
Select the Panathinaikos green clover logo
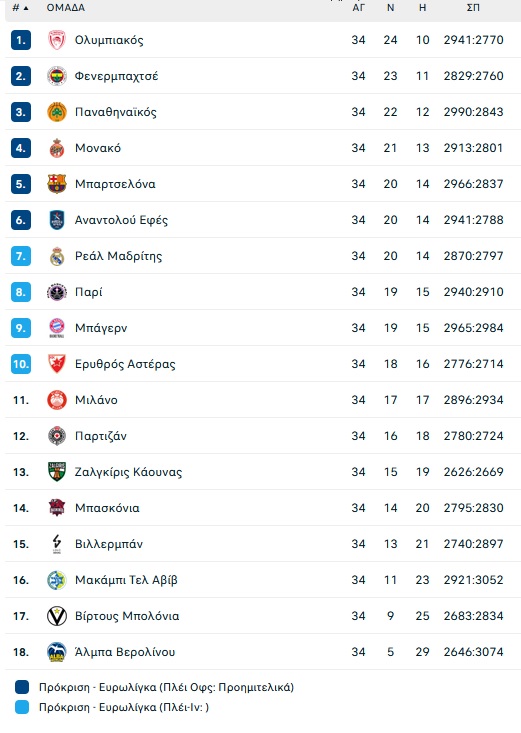pos(57,112)
